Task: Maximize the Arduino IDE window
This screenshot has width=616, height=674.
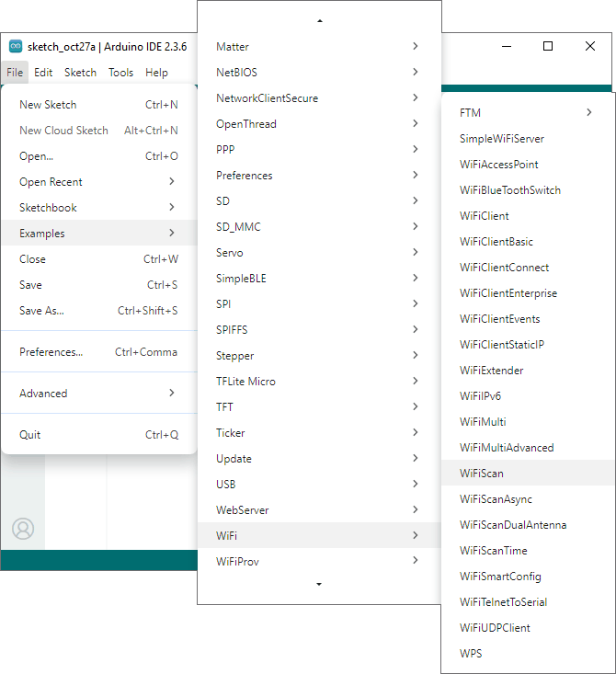Action: (548, 46)
